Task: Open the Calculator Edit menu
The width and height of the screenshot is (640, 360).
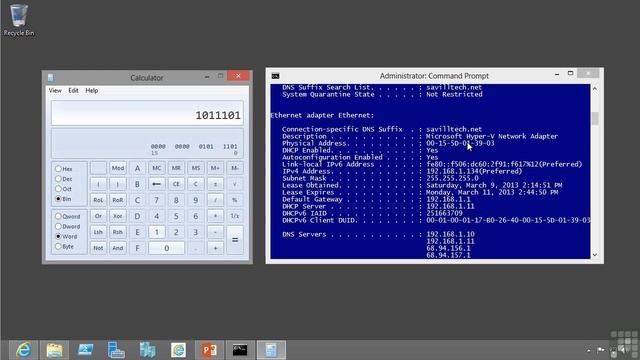Action: click(x=73, y=91)
